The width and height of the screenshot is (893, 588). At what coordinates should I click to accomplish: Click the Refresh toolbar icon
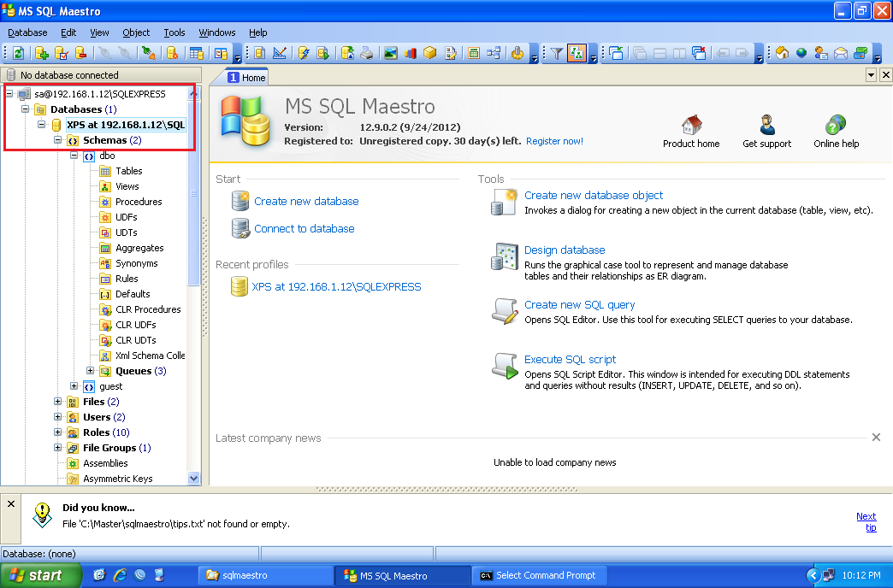pyautogui.click(x=18, y=54)
